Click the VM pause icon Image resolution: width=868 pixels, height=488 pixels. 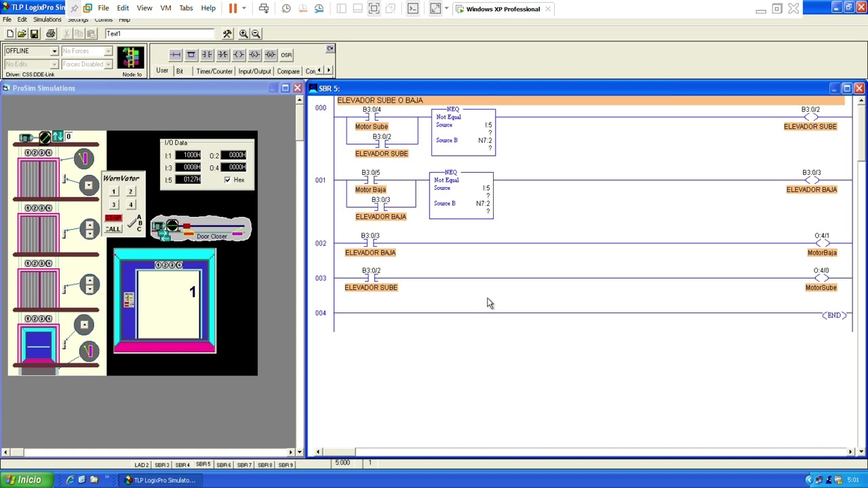point(233,9)
